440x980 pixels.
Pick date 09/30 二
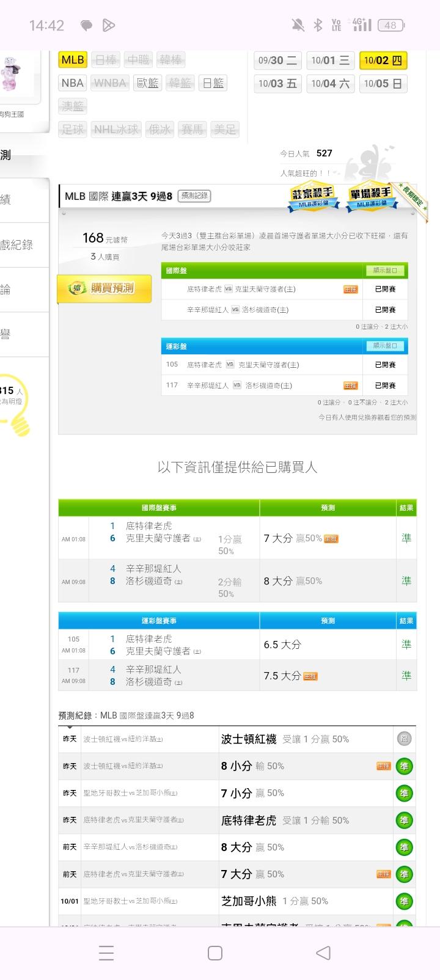tap(277, 60)
